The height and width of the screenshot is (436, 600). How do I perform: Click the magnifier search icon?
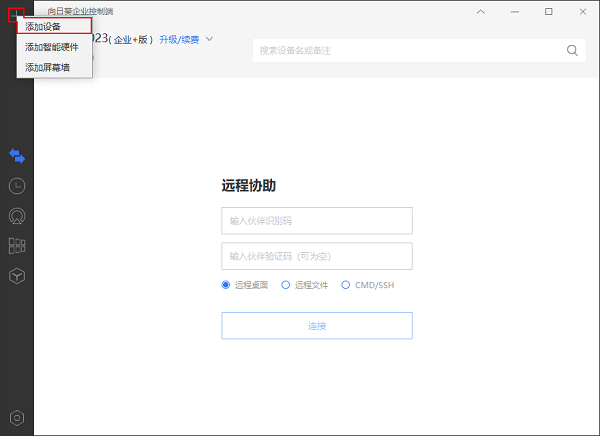pyautogui.click(x=573, y=50)
